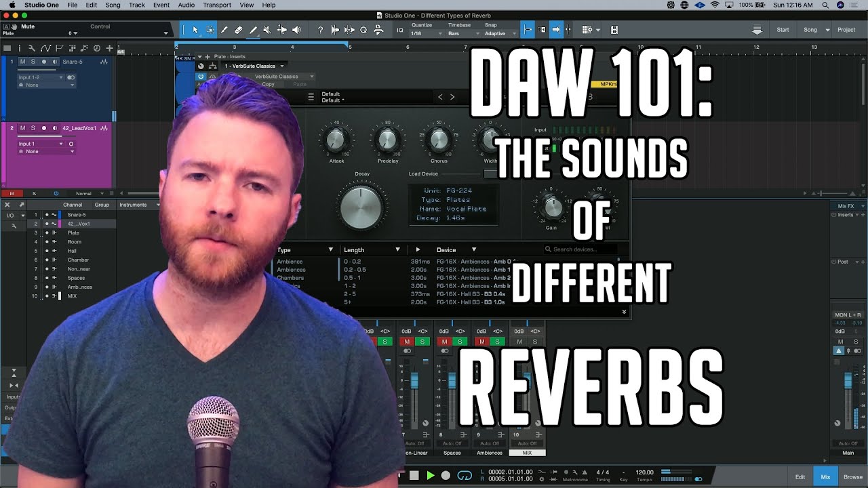Toggle the Loop button in transport
Screen dimensions: 868x488
pos(465,476)
